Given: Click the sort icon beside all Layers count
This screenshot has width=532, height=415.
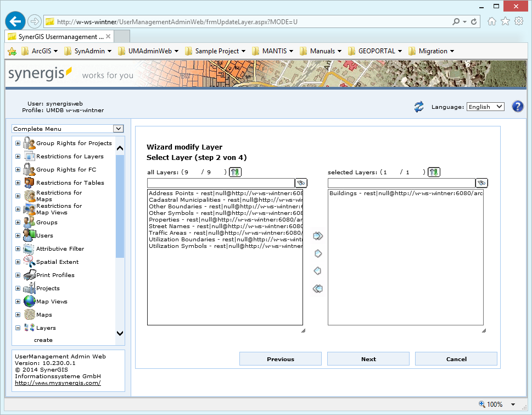Looking at the screenshot, I should [x=235, y=172].
